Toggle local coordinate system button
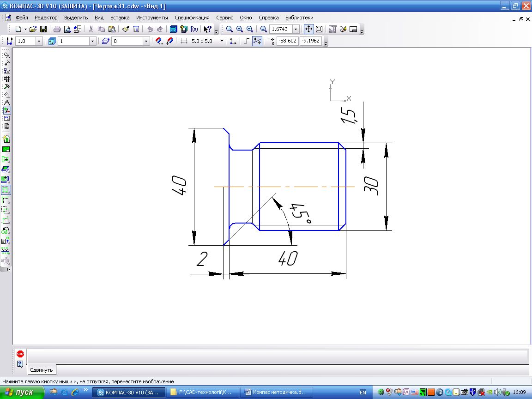This screenshot has width=532, height=399. point(233,41)
